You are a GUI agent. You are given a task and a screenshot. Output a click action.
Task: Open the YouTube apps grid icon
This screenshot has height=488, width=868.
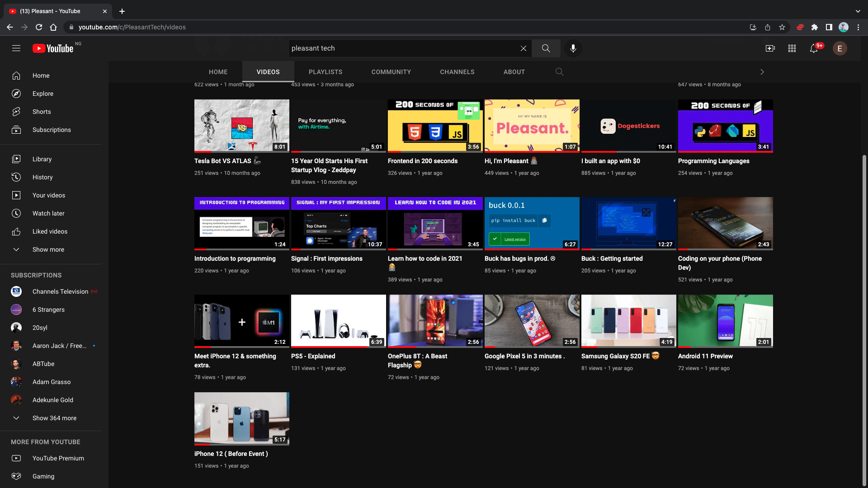point(792,48)
